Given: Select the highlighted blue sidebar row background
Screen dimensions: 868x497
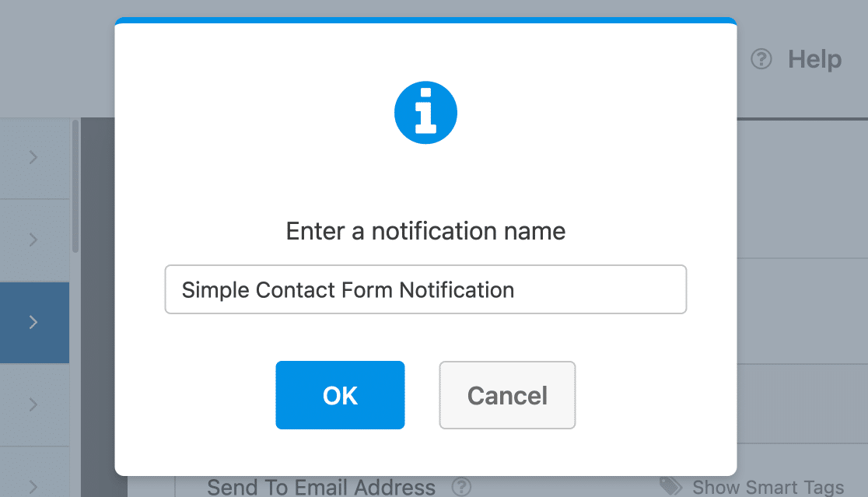Looking at the screenshot, I should tap(16, 322).
